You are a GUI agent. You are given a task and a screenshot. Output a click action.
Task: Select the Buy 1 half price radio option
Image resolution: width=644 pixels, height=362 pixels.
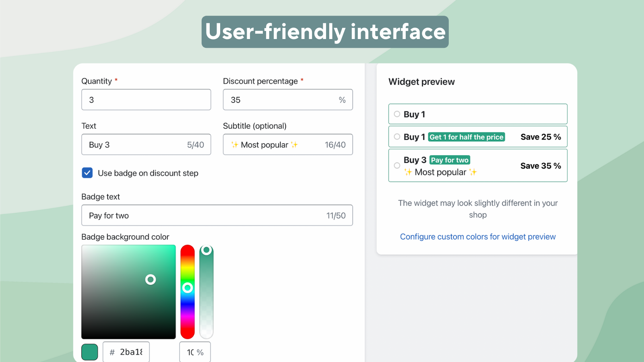(x=397, y=137)
